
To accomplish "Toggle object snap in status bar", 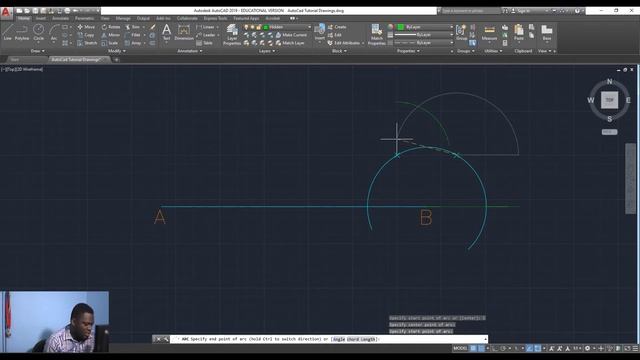I will click(538, 348).
